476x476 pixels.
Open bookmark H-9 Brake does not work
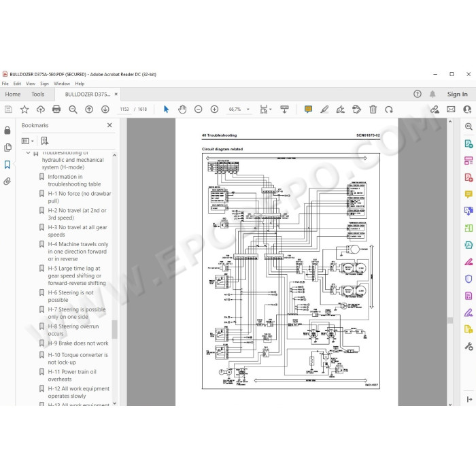[x=78, y=343]
